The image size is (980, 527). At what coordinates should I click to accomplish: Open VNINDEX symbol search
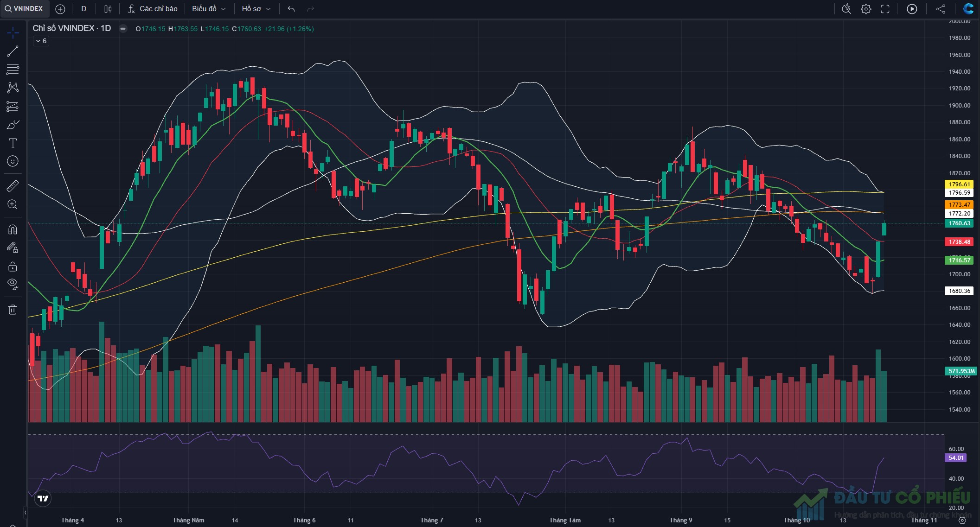click(24, 9)
